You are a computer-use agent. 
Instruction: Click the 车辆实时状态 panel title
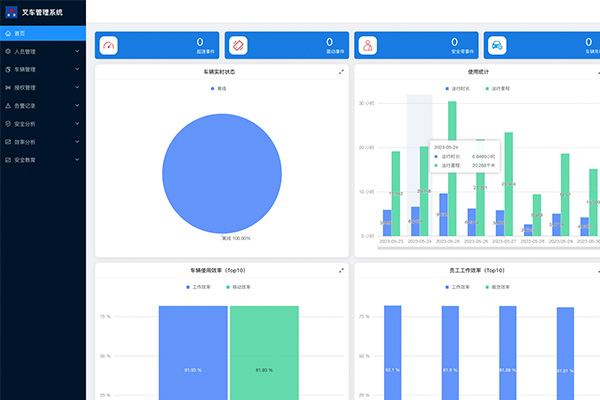click(219, 72)
